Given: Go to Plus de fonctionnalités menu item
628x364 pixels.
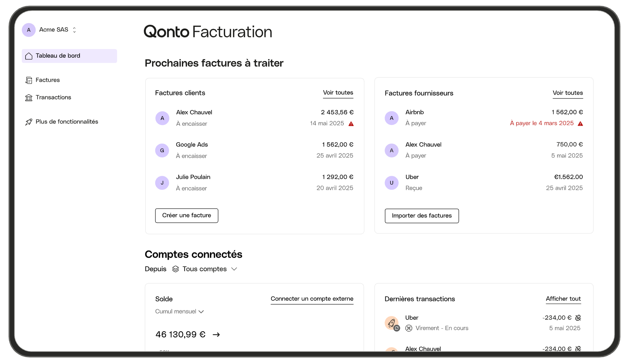Looking at the screenshot, I should [67, 122].
